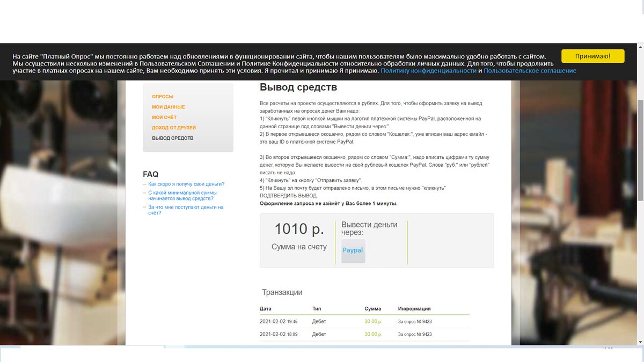Open the Пользовательское соглашение link
Screen dimensions: 644x362
pos(530,71)
